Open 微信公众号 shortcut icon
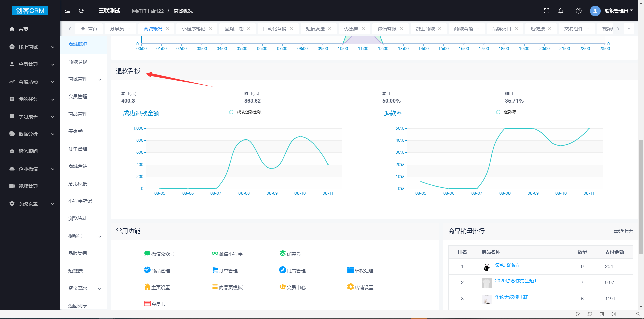This screenshot has height=319, width=644. tap(147, 253)
